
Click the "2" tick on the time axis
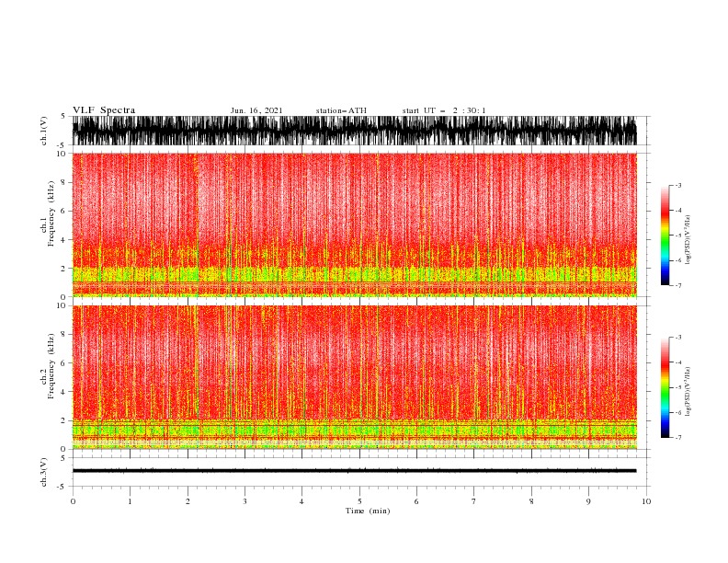coord(188,501)
